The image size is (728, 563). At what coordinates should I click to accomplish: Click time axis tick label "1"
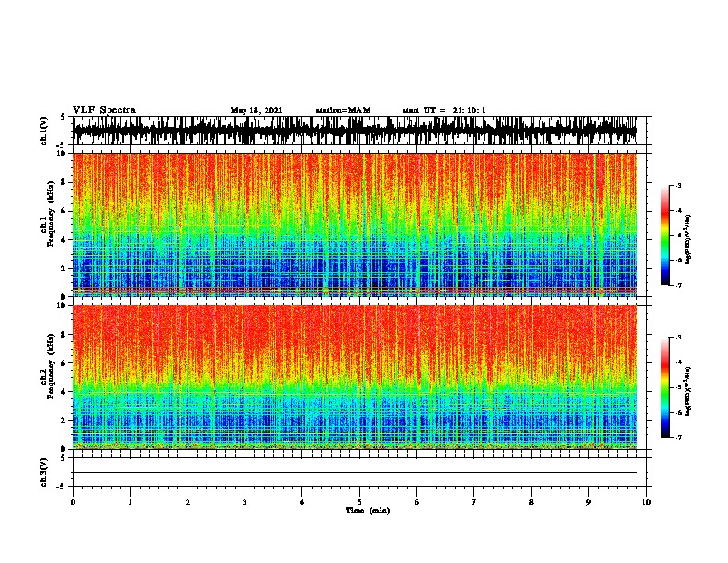coord(130,502)
